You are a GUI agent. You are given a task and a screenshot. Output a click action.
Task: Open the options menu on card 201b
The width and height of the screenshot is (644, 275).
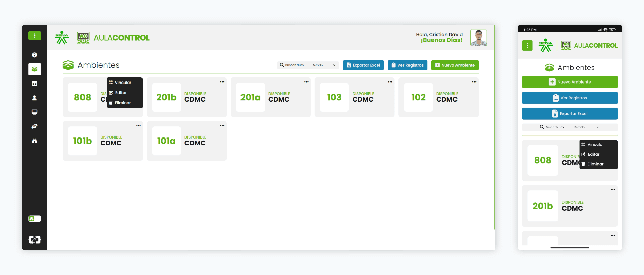pos(222,82)
